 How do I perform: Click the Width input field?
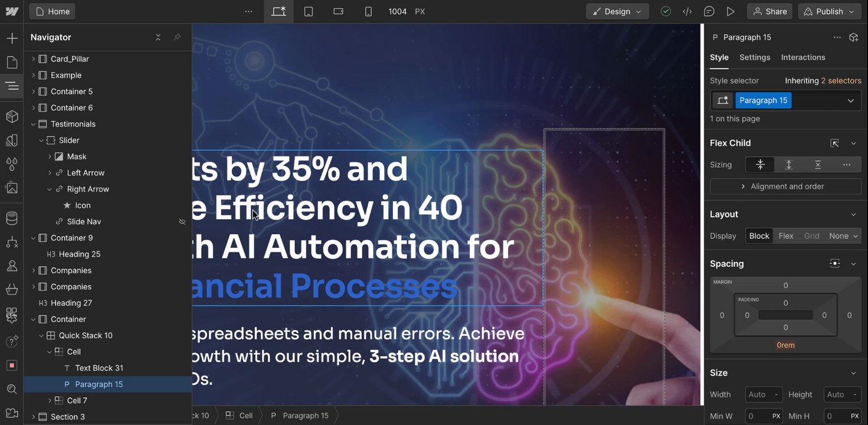click(x=764, y=394)
